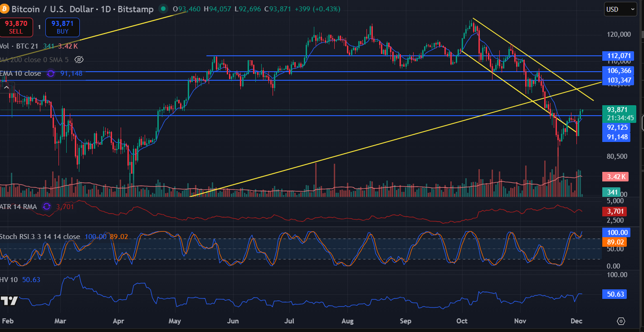
Task: Click the orange Bitcoin symbol logo
Action: pos(5,9)
